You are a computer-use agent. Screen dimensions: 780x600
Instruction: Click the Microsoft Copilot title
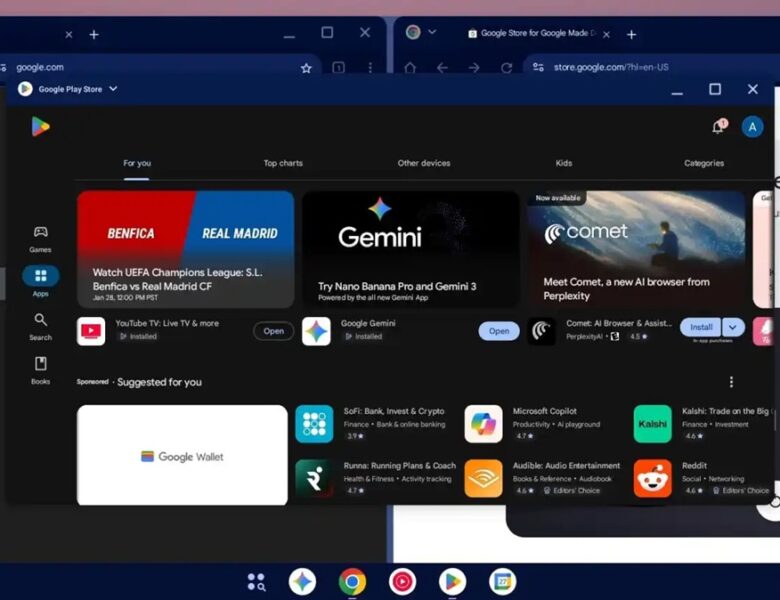tap(545, 411)
